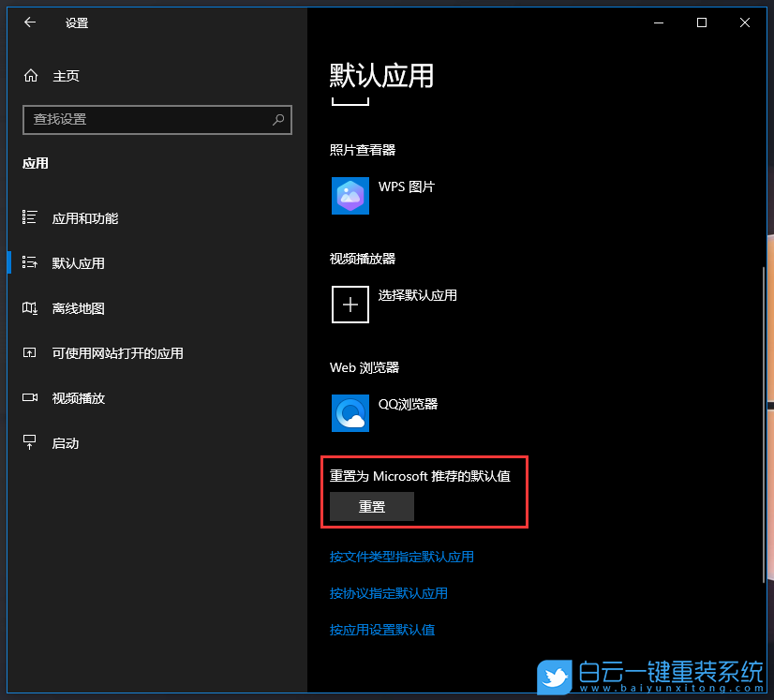
Task: Select the 默认应用 sidebar icon
Action: [x=31, y=263]
